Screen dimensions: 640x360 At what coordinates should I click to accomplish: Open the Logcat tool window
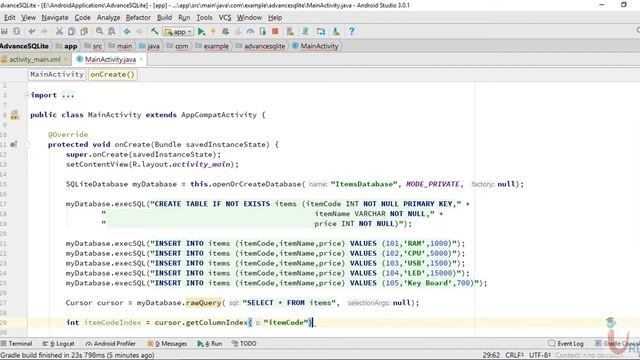point(59,344)
